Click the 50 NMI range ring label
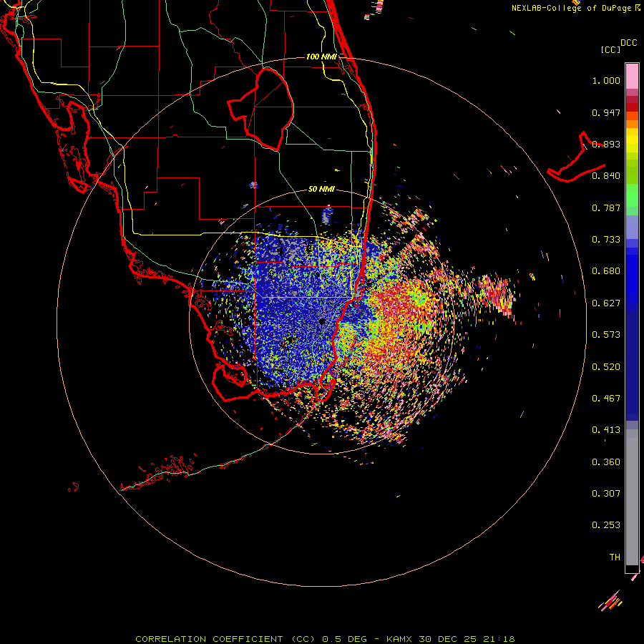Viewport: 644px width, 644px height. click(x=321, y=189)
